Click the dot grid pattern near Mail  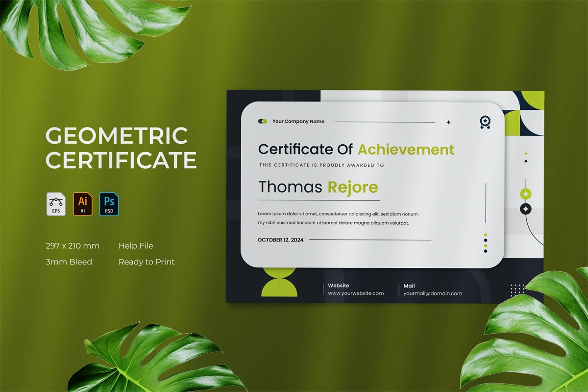[x=517, y=290]
